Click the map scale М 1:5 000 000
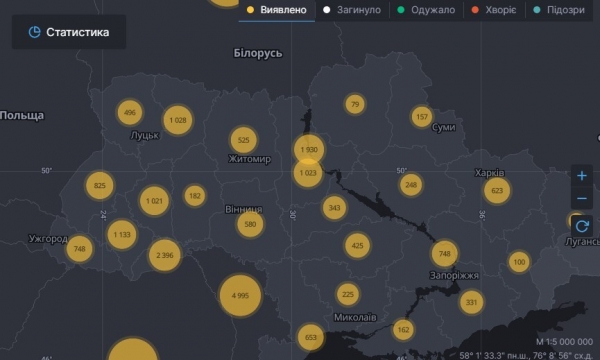Screen dimensions: 600x360 pyautogui.click(x=564, y=342)
